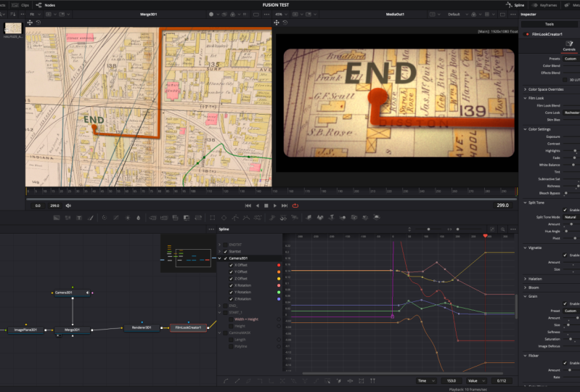The width and height of the screenshot is (580, 392).
Task: Add a Rectangle mask from the toolbar
Action: pos(212,218)
